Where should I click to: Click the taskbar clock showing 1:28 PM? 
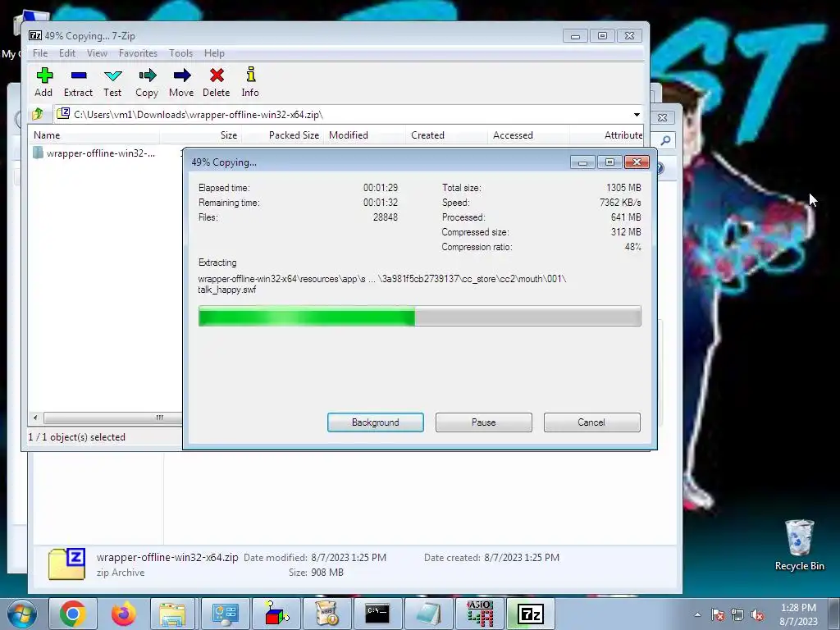click(x=798, y=614)
